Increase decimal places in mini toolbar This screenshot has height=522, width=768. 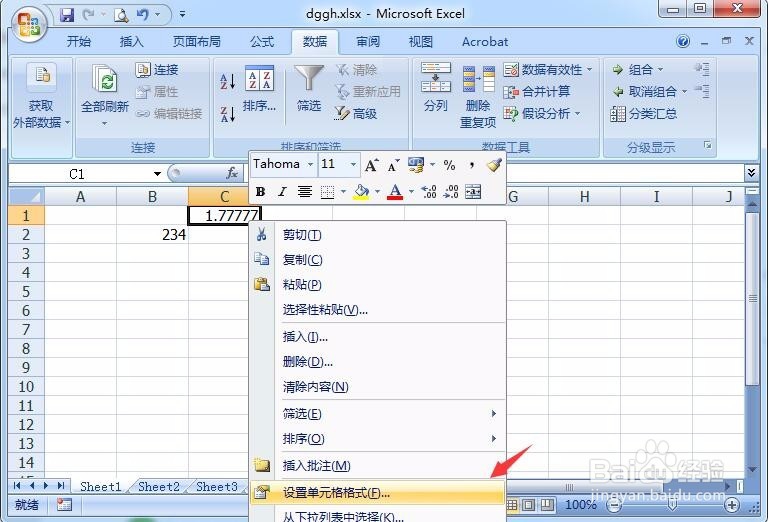[x=429, y=191]
